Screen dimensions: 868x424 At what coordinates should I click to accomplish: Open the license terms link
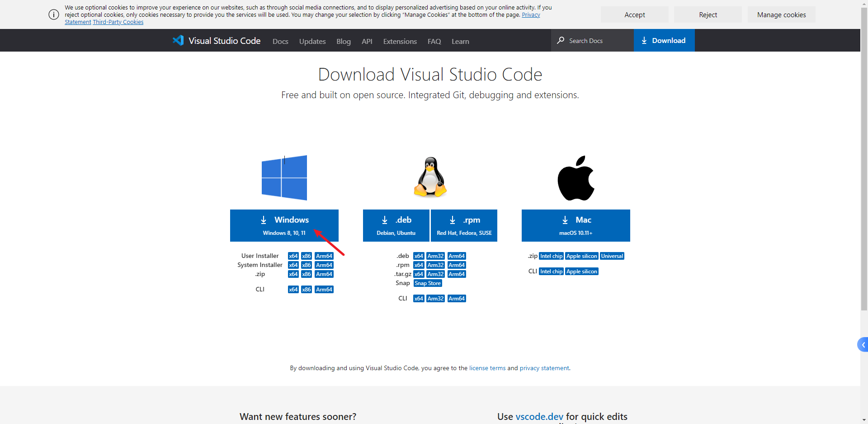[x=487, y=368]
